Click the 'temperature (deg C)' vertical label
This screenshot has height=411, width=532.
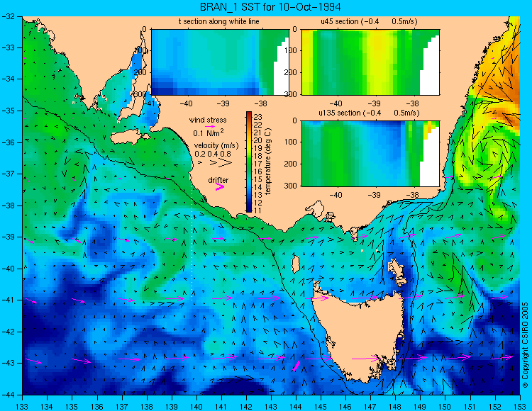click(268, 162)
